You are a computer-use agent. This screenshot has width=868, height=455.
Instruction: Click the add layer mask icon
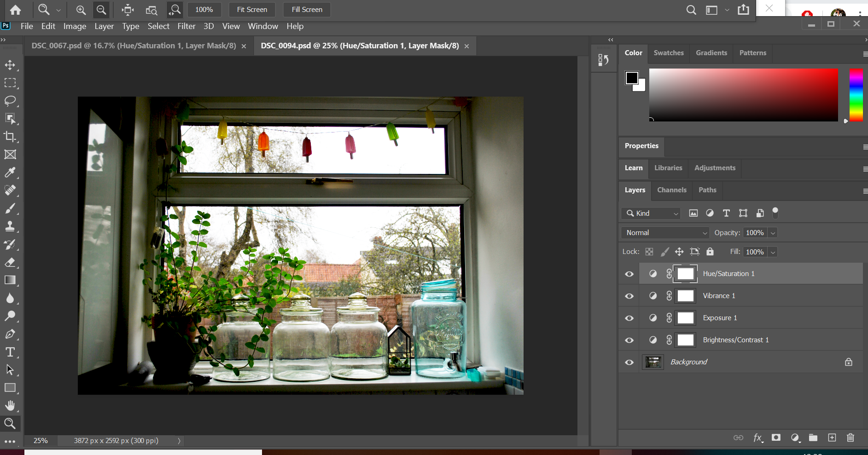tap(776, 438)
